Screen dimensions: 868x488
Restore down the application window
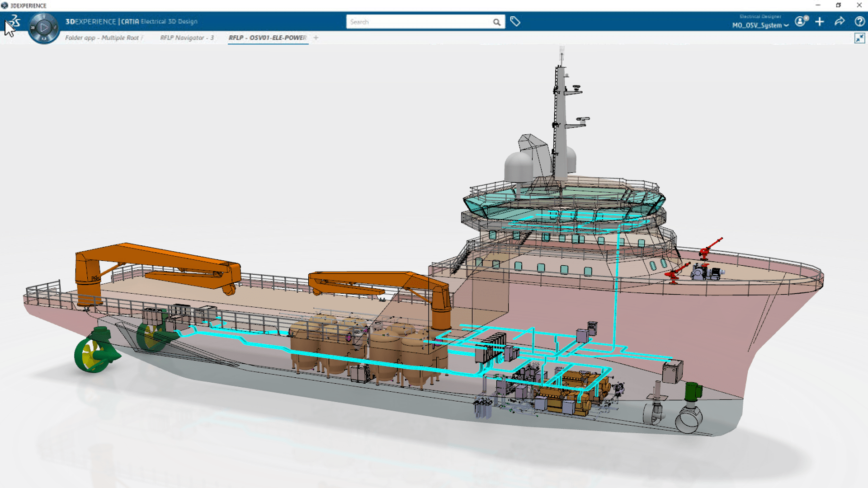[x=838, y=5]
